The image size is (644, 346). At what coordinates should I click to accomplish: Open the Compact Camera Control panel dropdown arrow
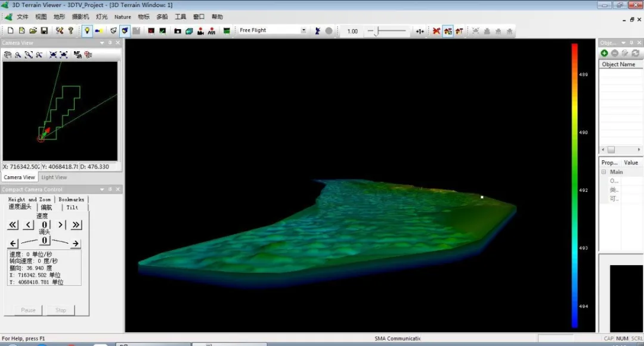click(102, 189)
